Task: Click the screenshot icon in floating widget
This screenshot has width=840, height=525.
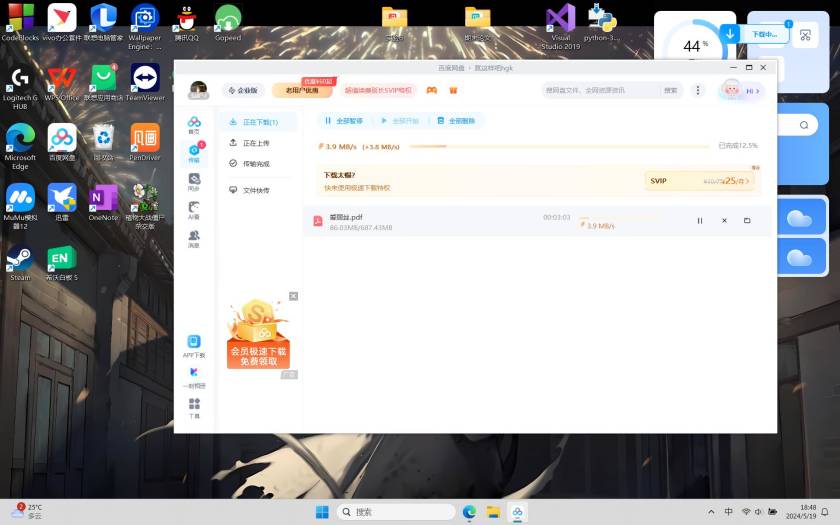Action: pyautogui.click(x=805, y=35)
